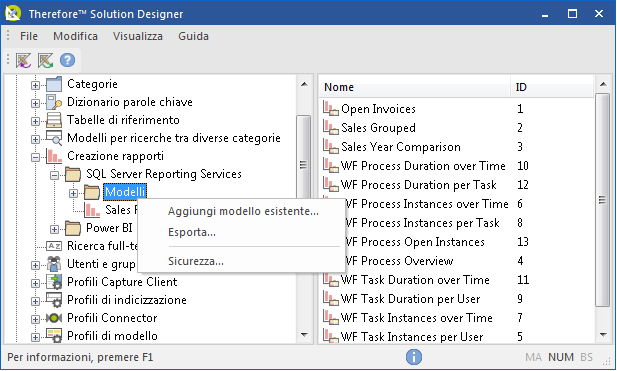Select WF Process Duration per Task row
617x371 pixels.
[x=419, y=185]
